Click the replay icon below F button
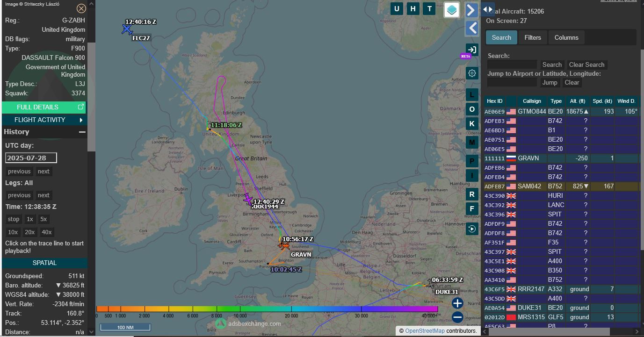 coord(472,229)
